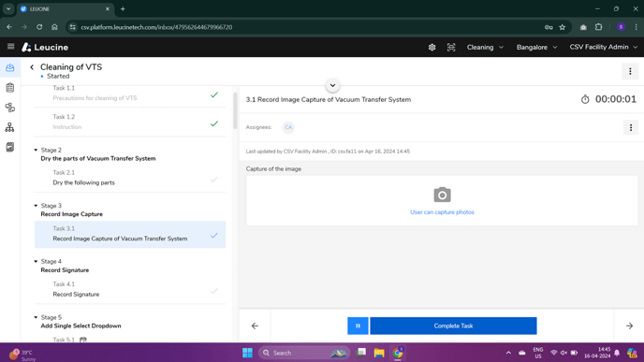Image resolution: width=644 pixels, height=362 pixels.
Task: Select Task 1.2 Instruction
Action: (x=130, y=122)
